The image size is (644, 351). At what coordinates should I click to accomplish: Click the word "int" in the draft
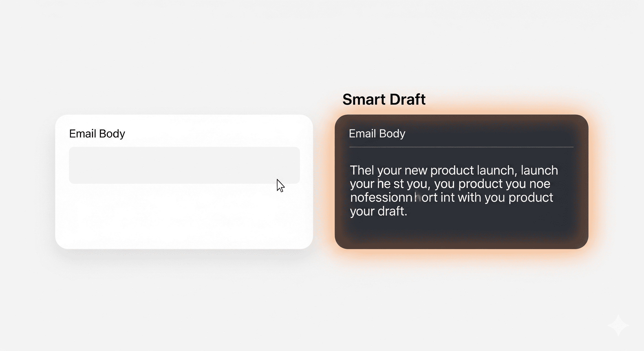pyautogui.click(x=447, y=197)
